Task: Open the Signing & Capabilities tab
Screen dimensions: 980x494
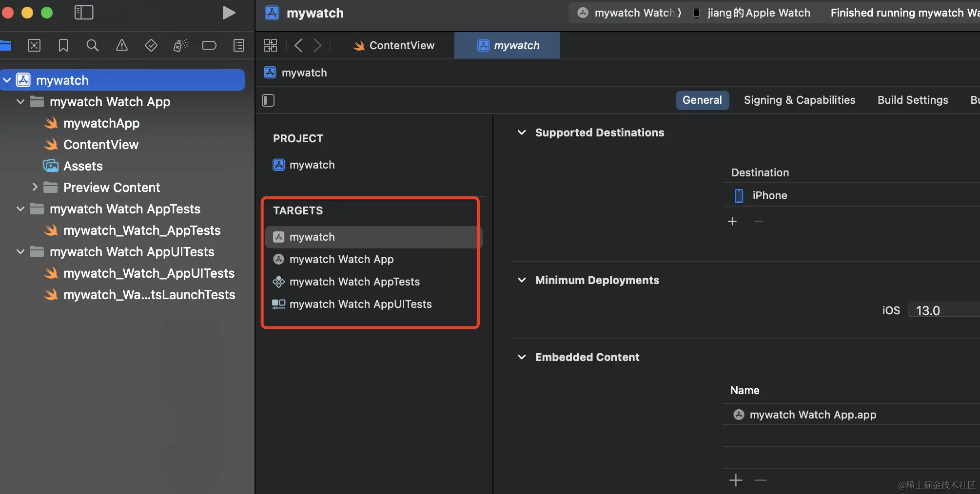Action: (x=799, y=100)
